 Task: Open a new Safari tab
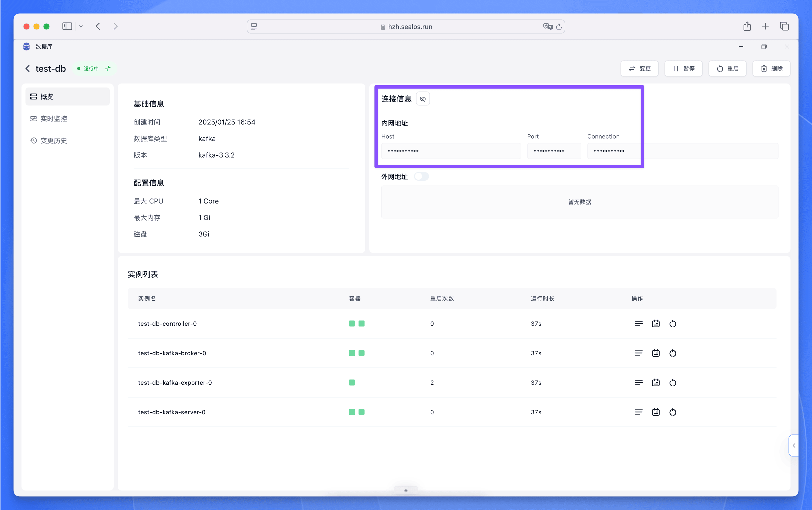click(x=765, y=26)
